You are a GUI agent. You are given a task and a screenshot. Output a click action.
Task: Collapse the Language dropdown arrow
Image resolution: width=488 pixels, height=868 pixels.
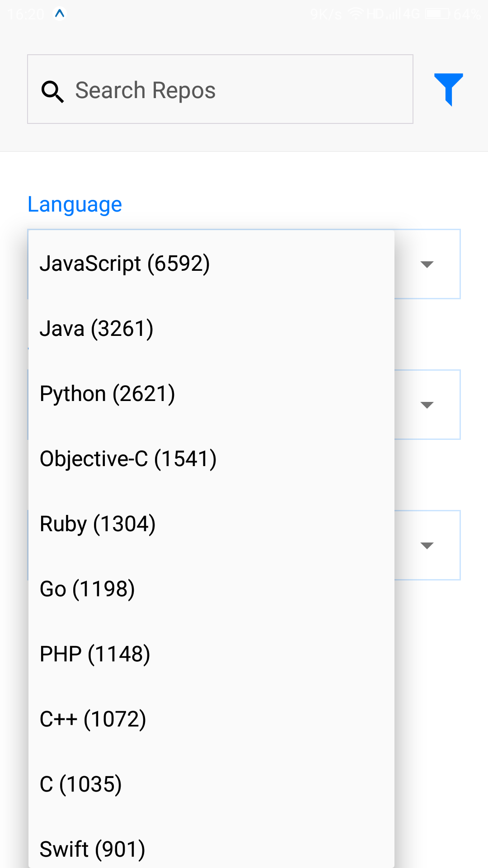pos(427,264)
